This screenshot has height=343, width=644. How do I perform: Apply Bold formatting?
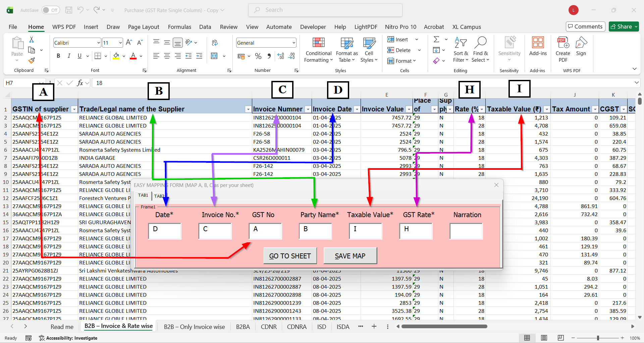[58, 56]
